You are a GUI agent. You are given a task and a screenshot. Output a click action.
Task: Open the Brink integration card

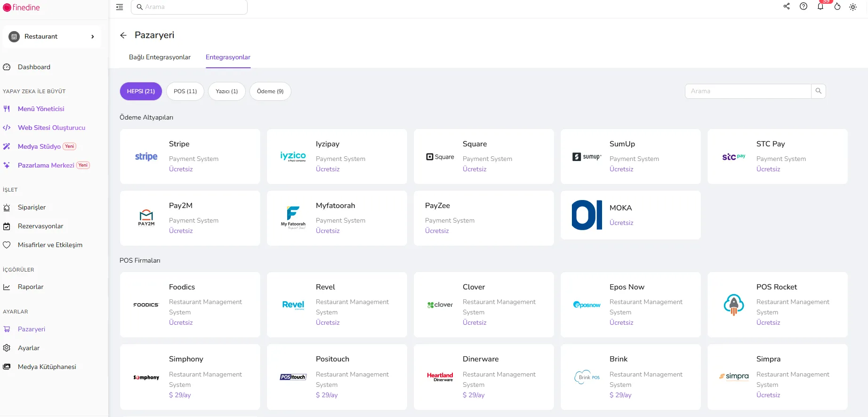pyautogui.click(x=631, y=377)
